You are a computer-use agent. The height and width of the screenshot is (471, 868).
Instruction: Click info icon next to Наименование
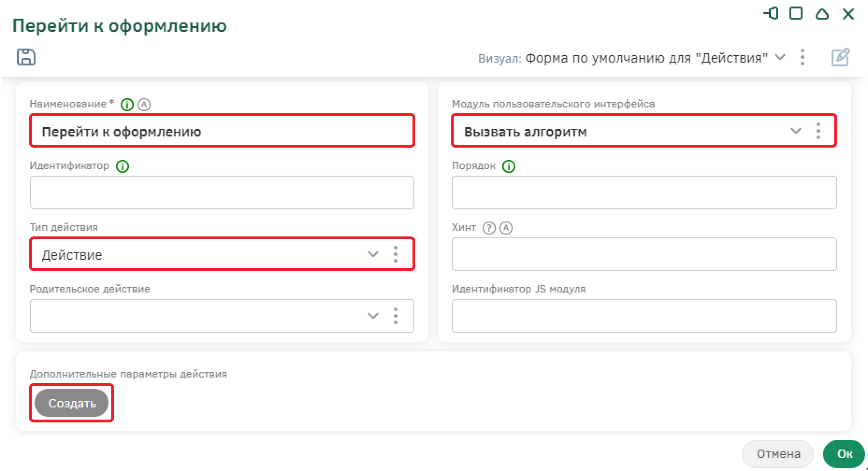[127, 105]
